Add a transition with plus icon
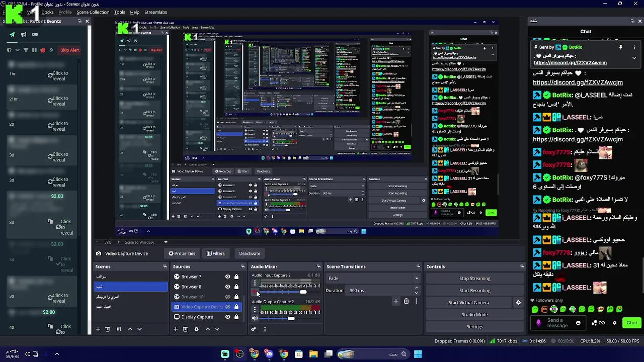 [x=396, y=301]
